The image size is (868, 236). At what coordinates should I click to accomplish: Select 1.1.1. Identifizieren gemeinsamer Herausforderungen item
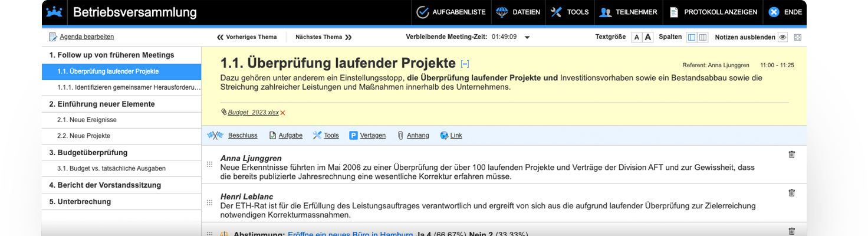[x=121, y=87]
